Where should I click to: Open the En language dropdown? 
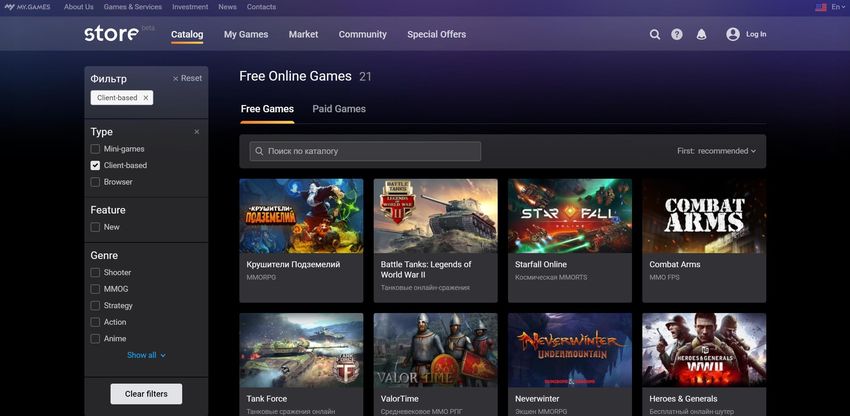838,7
